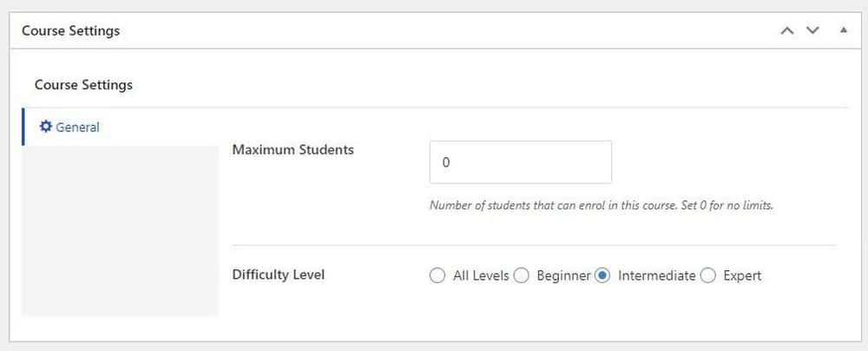Click the empty gray sidebar below General
This screenshot has height=351, width=868.
[x=121, y=231]
